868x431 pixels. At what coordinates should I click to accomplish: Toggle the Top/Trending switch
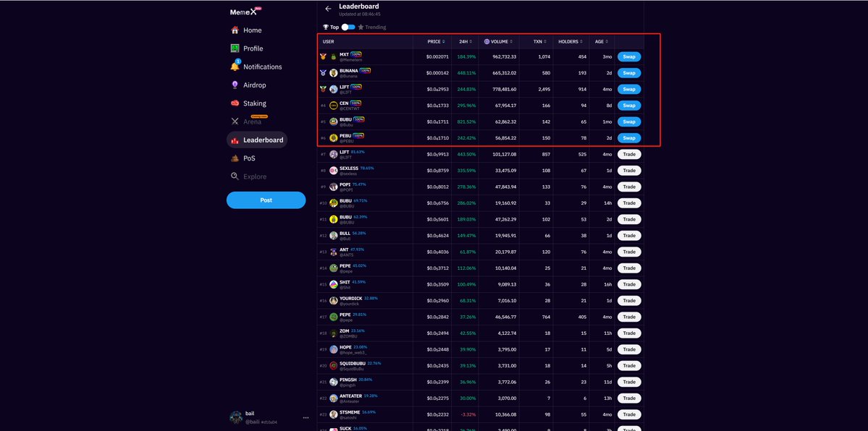coord(348,27)
